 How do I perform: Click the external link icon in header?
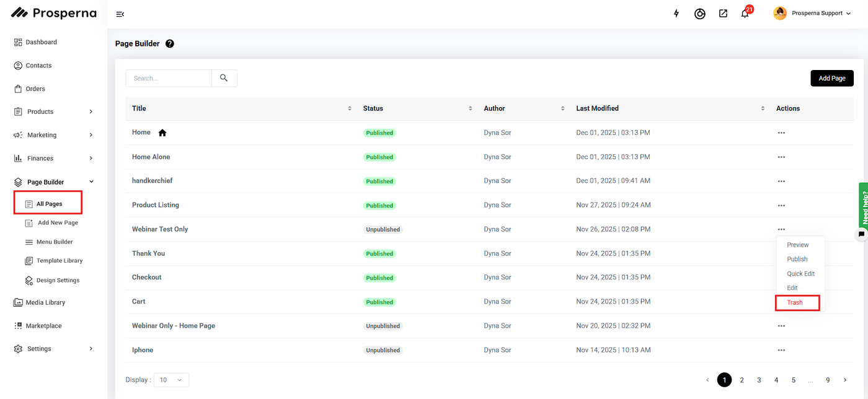point(723,13)
